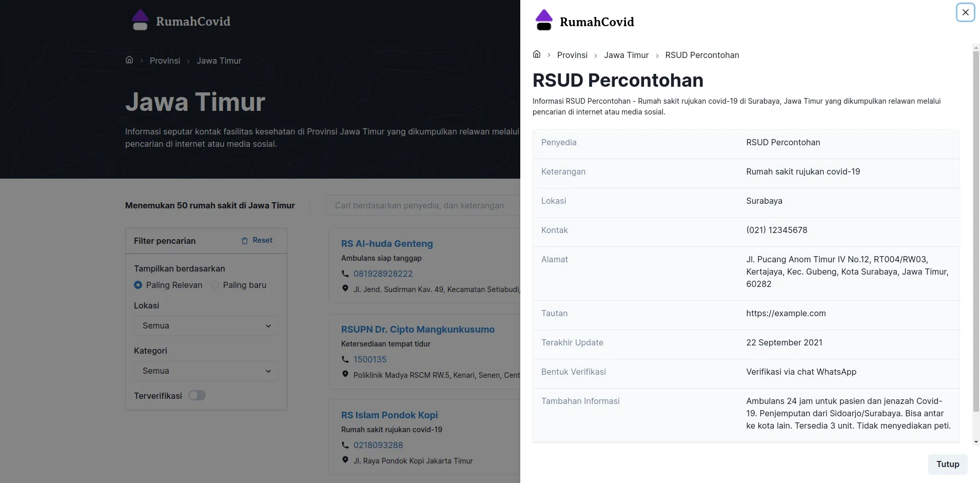980x483 pixels.
Task: Close the detail panel with X icon
Action: pos(965,12)
